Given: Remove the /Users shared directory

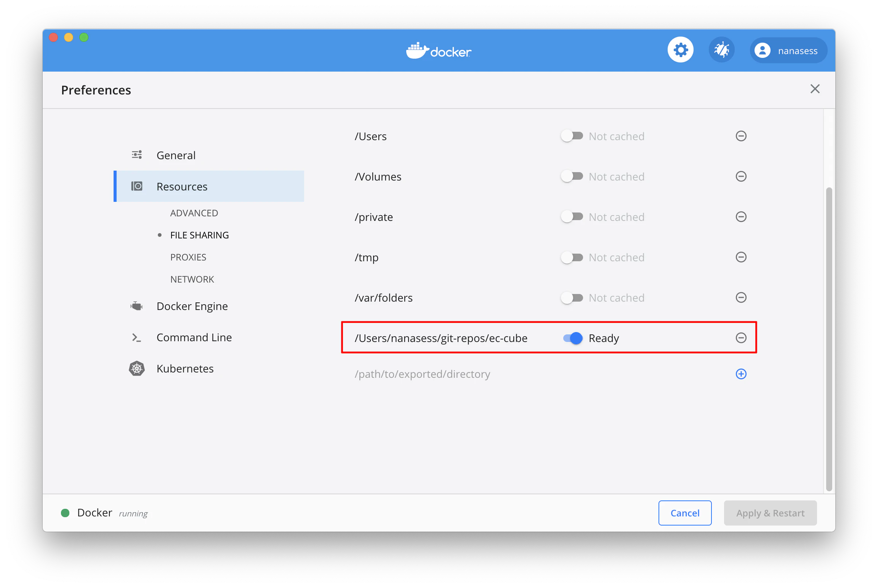Looking at the screenshot, I should point(741,136).
